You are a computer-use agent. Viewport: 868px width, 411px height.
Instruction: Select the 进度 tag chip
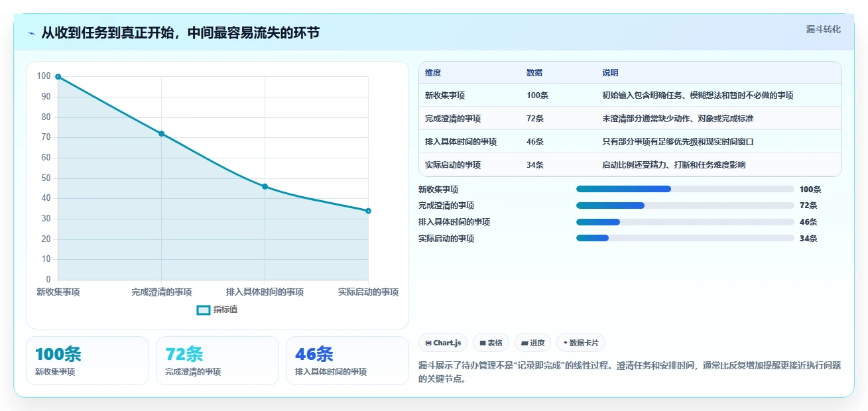click(532, 343)
